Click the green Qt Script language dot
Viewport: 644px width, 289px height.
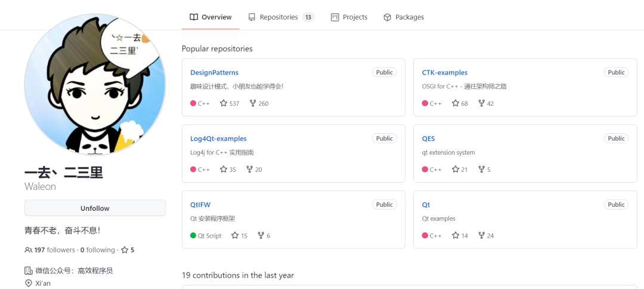193,236
